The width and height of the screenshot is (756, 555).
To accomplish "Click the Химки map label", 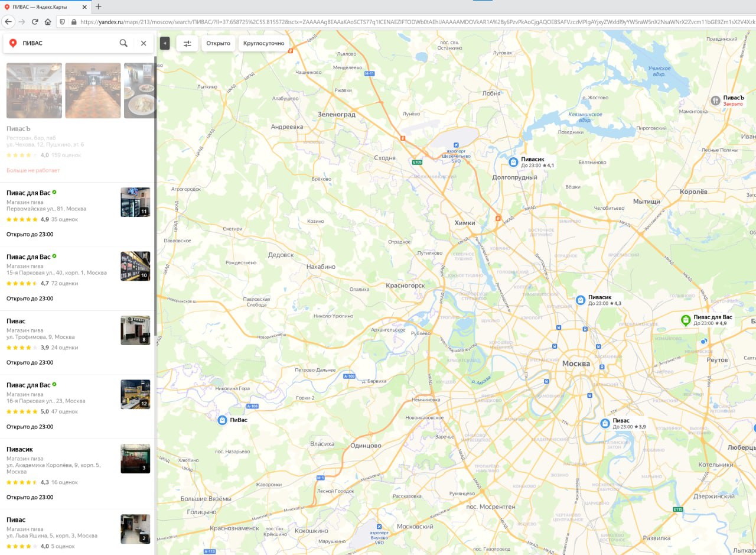I will (x=465, y=223).
